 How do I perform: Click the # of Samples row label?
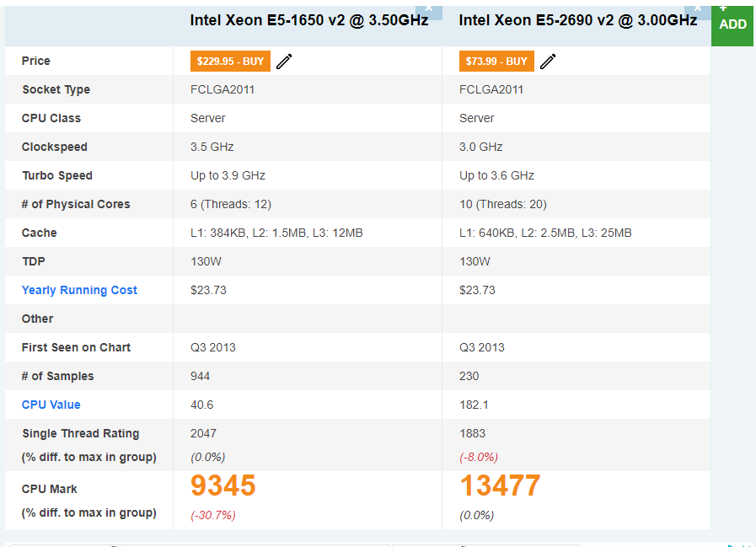pyautogui.click(x=58, y=376)
